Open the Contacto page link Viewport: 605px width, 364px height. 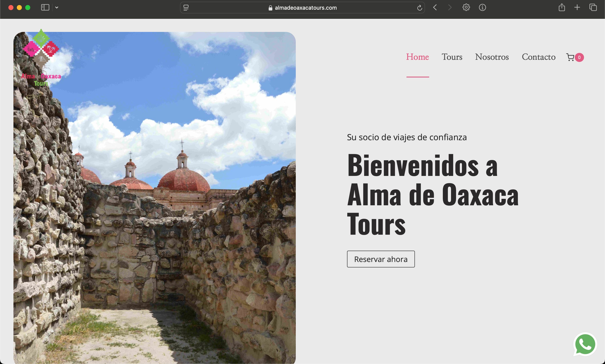tap(538, 57)
